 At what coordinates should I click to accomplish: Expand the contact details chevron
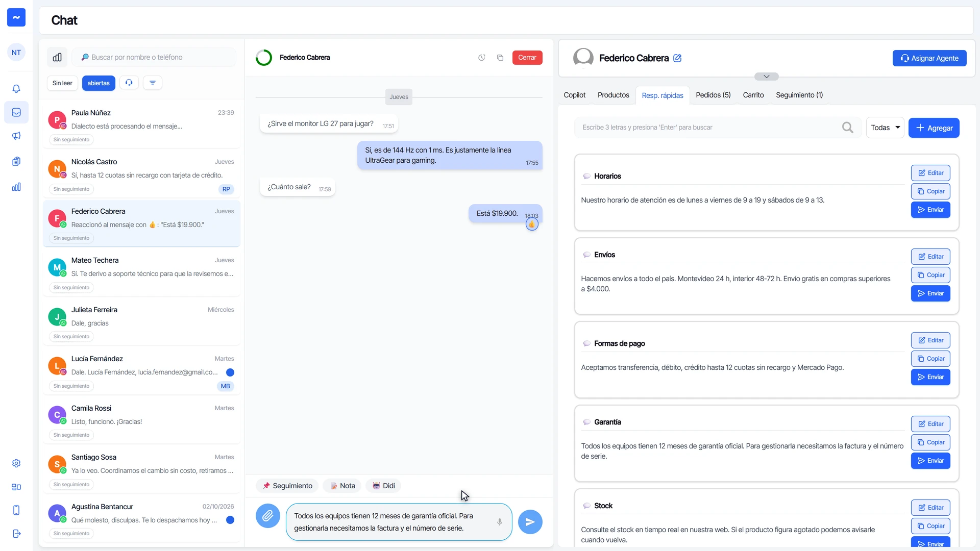click(x=767, y=77)
